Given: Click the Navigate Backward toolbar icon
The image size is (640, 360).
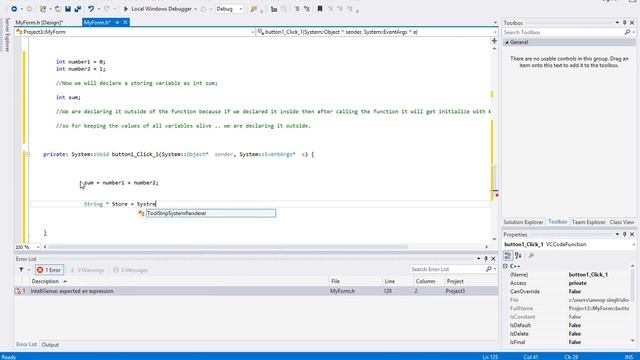Looking at the screenshot, I should tap(14, 9).
